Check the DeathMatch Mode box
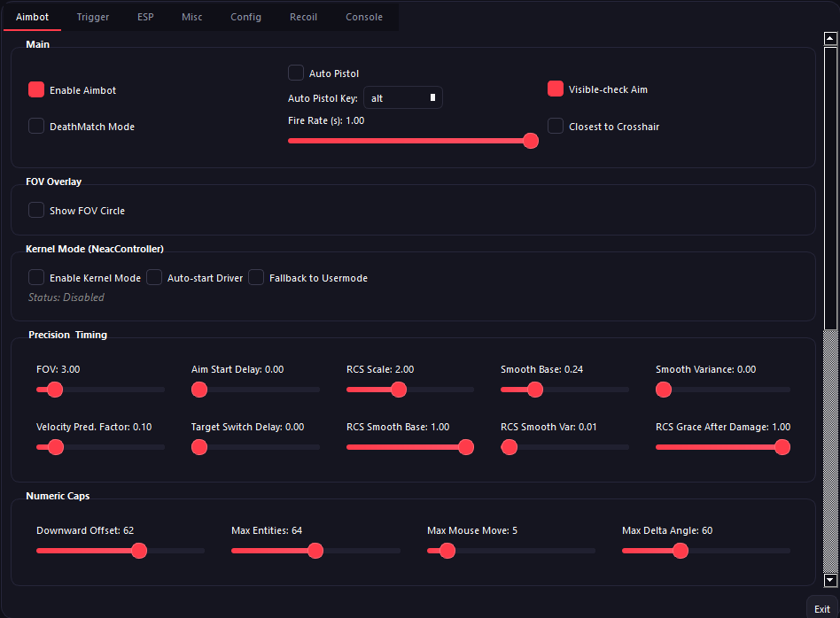 point(36,126)
